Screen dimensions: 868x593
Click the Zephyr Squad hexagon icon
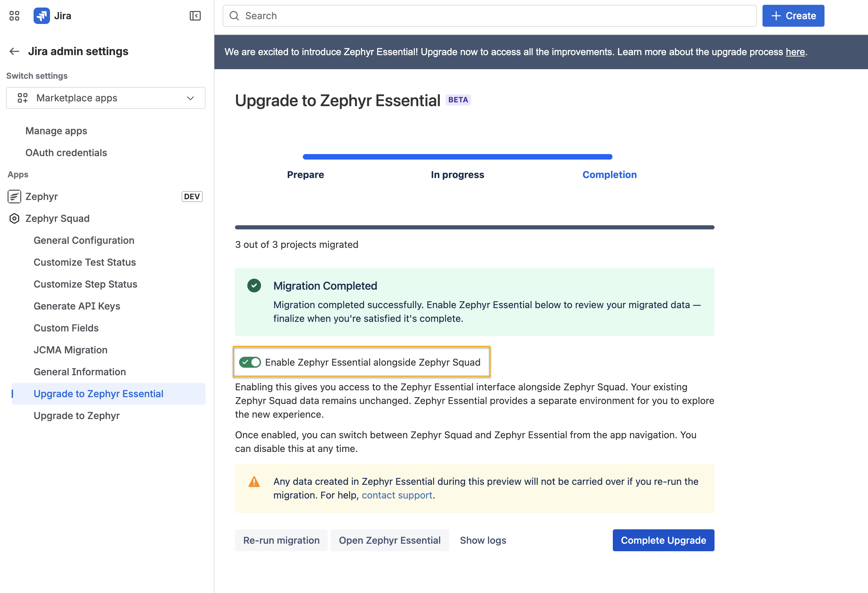click(14, 218)
